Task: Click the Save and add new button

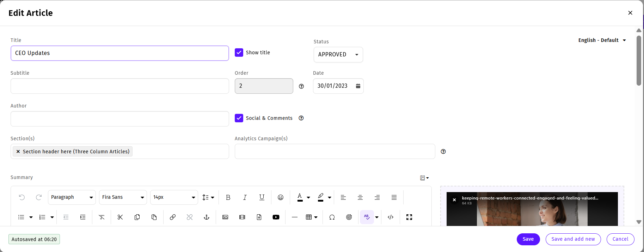Action: pos(573,239)
